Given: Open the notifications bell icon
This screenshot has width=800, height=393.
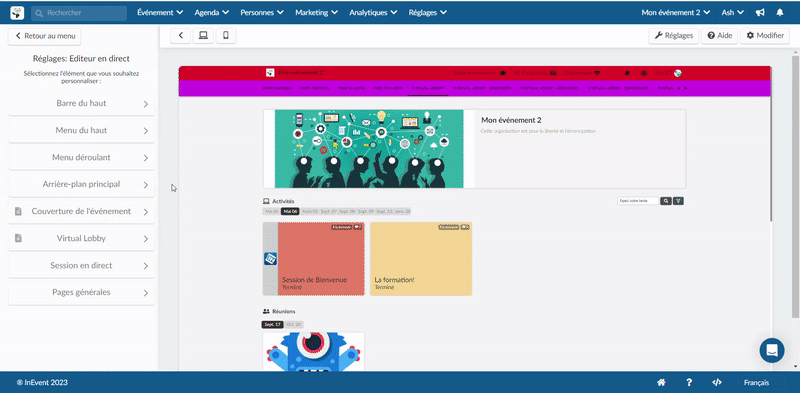Looking at the screenshot, I should click(x=780, y=13).
